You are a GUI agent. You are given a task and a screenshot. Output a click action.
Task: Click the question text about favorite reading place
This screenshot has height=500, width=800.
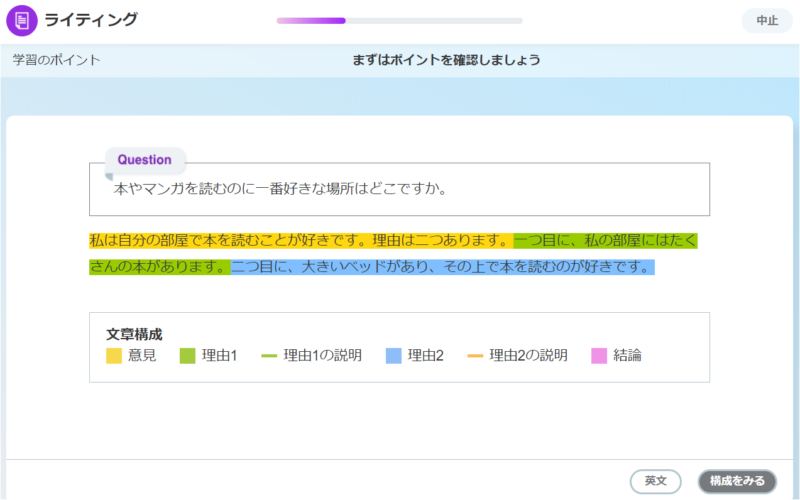279,189
